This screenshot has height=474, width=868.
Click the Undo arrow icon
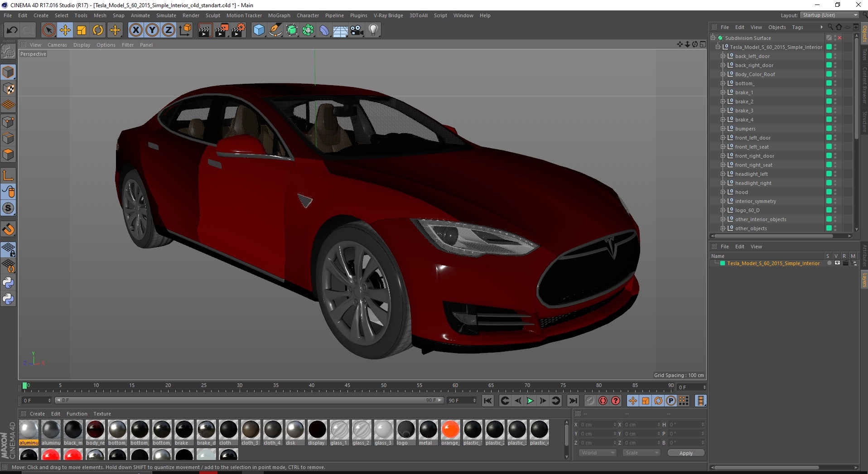click(x=12, y=30)
